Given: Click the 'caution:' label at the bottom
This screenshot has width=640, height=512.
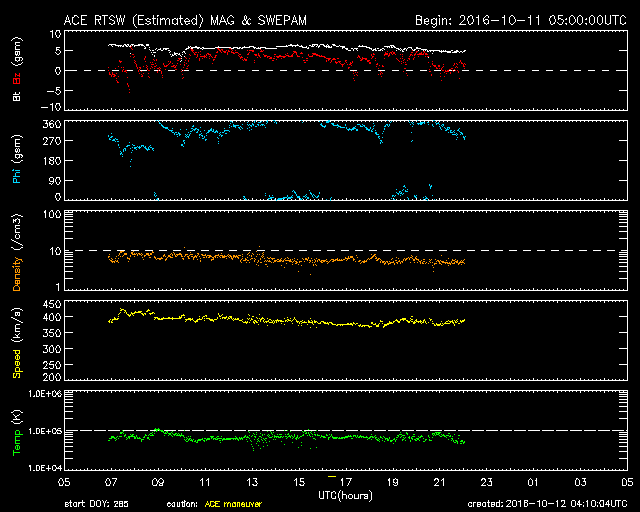Looking at the screenshot, I should (x=182, y=504).
